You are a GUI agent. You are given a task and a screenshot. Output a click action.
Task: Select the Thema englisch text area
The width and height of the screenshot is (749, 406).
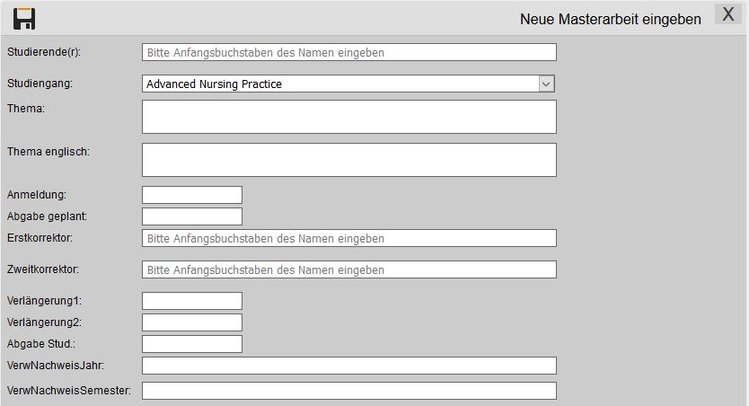(x=349, y=159)
